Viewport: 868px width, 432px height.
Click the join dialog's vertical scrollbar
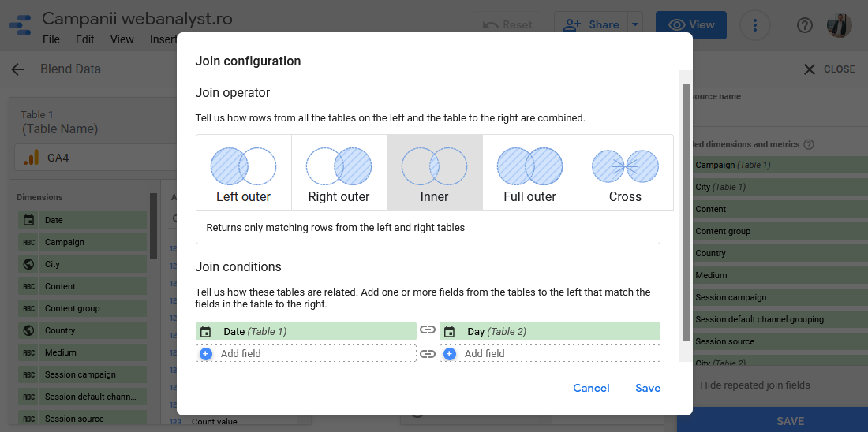click(686, 212)
